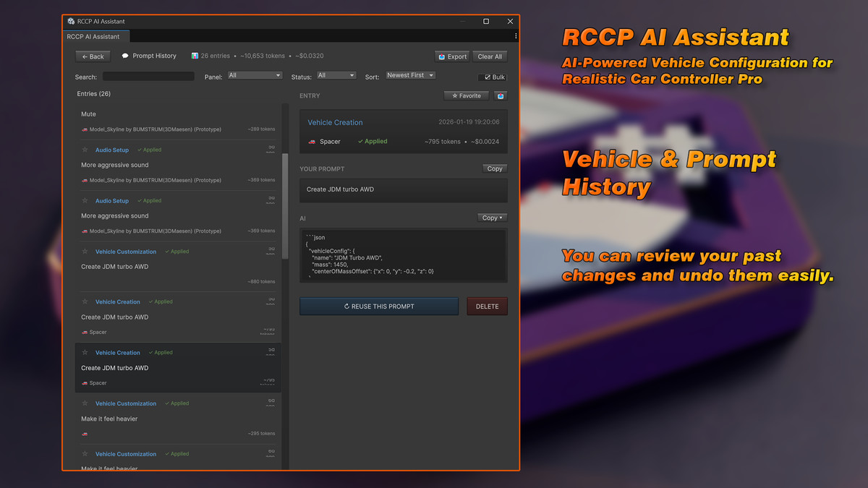Screen dimensions: 868x488
Task: Select the RCCP AI Assistant tab
Action: pos(95,36)
